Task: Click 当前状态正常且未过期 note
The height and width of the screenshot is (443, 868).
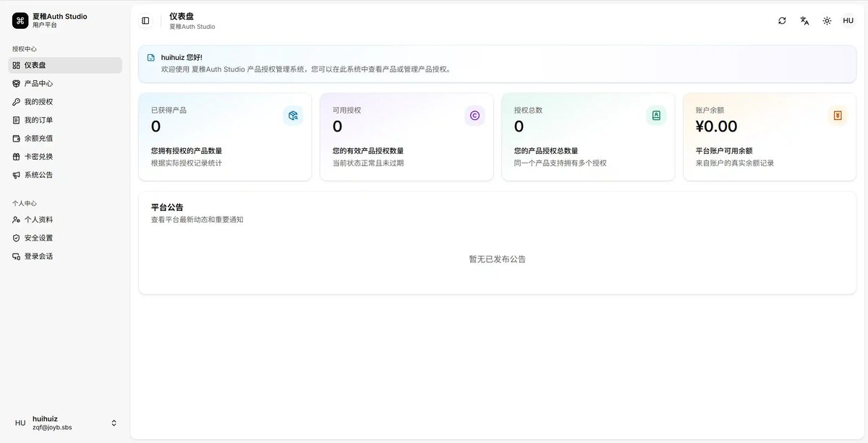Action: coord(368,163)
